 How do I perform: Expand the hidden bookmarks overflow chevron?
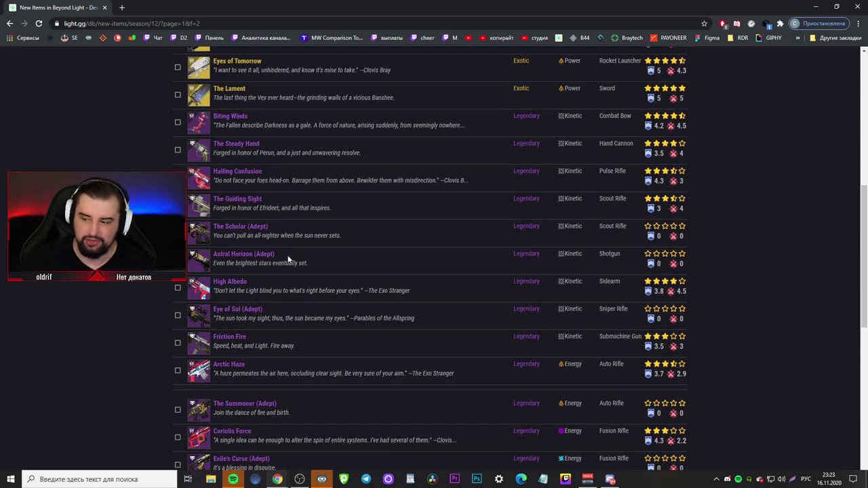[797, 38]
